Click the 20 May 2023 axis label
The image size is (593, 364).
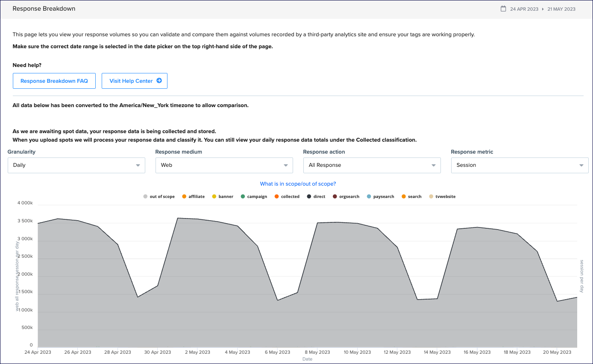[557, 352]
